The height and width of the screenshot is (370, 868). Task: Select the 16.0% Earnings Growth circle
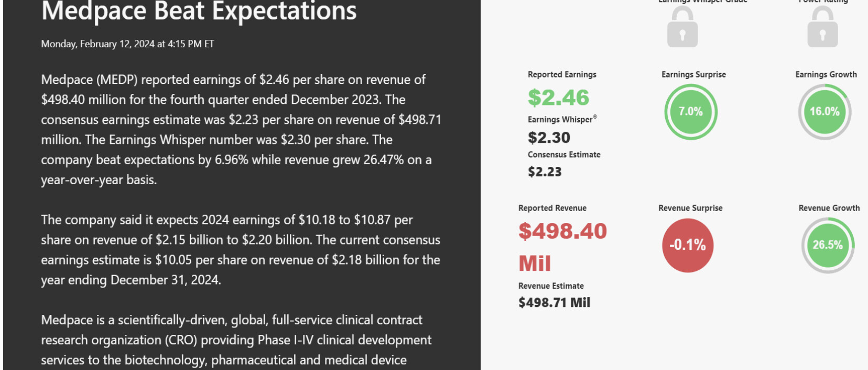click(x=824, y=112)
